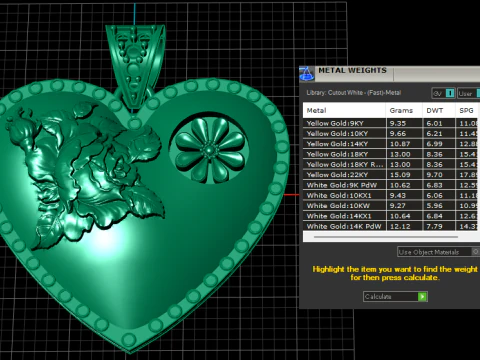This screenshot has height=360, width=480.
Task: Click the 10.62 grams cell
Action: 404,185
